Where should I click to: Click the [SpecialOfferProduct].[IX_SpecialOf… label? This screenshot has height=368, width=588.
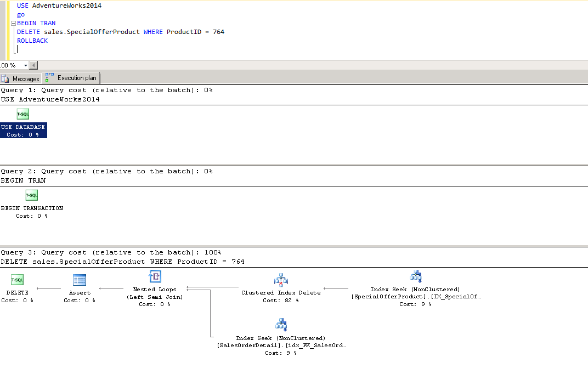click(x=416, y=296)
